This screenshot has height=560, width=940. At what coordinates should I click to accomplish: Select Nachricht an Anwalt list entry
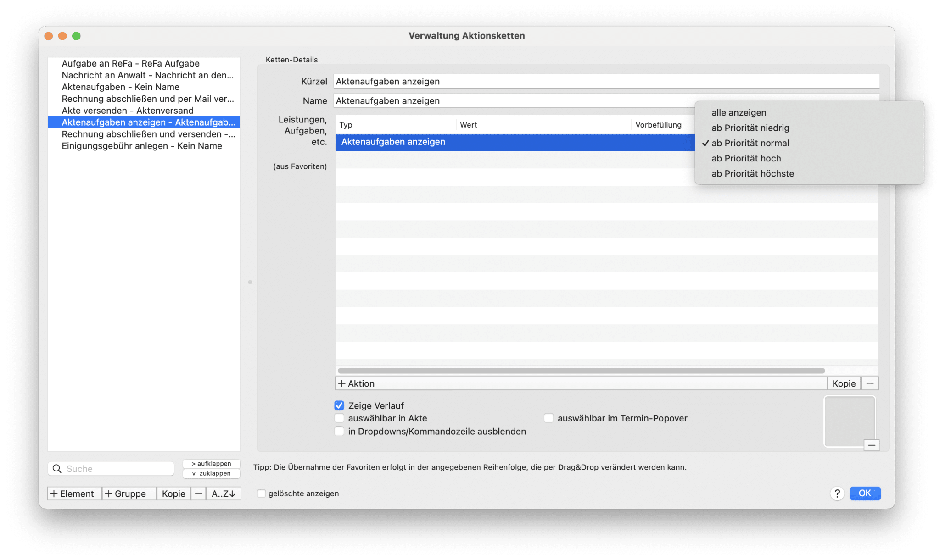144,75
